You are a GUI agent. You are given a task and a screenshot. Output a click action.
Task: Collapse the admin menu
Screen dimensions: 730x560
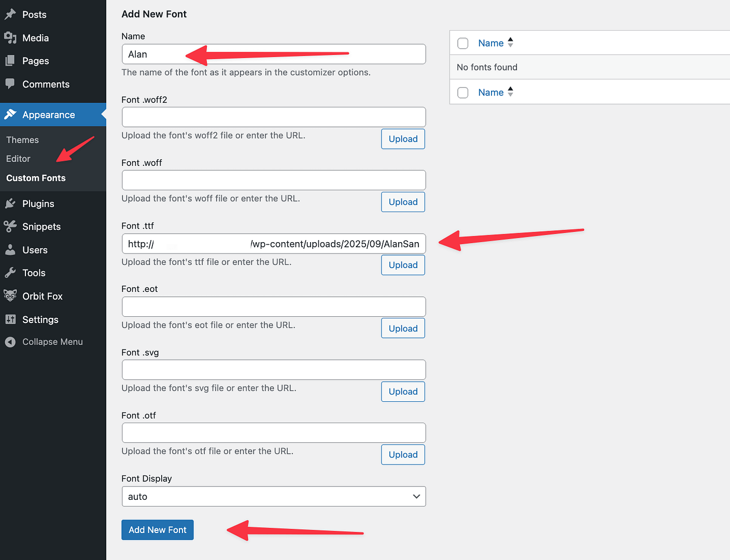tap(10, 342)
